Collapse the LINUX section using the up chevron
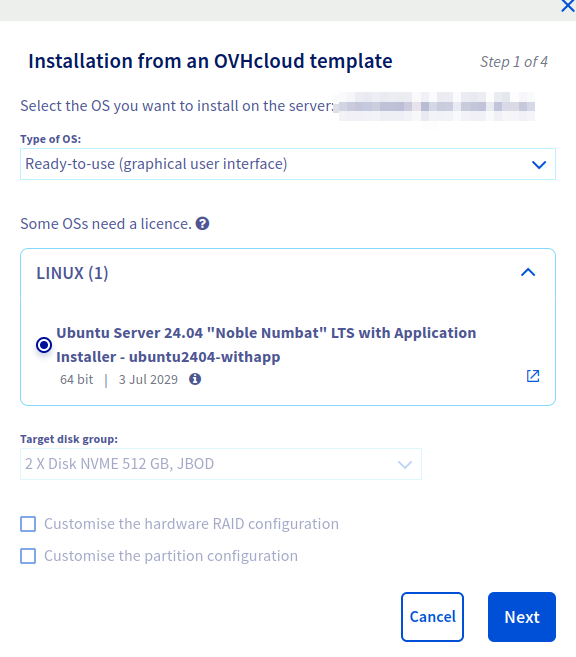The image size is (576, 657). (x=528, y=272)
